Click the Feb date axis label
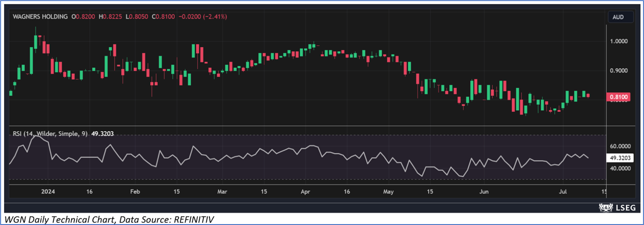The height and width of the screenshot is (225, 644). coord(135,192)
